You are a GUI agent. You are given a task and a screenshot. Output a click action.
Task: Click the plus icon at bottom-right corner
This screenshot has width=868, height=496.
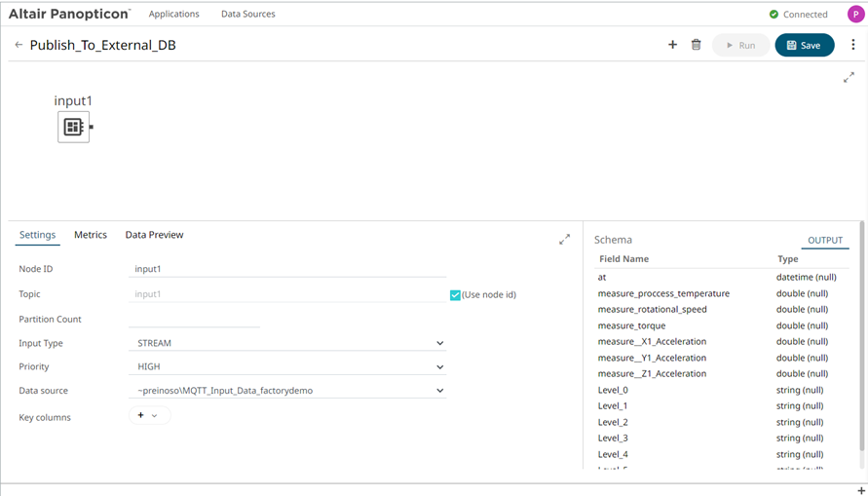point(861,490)
